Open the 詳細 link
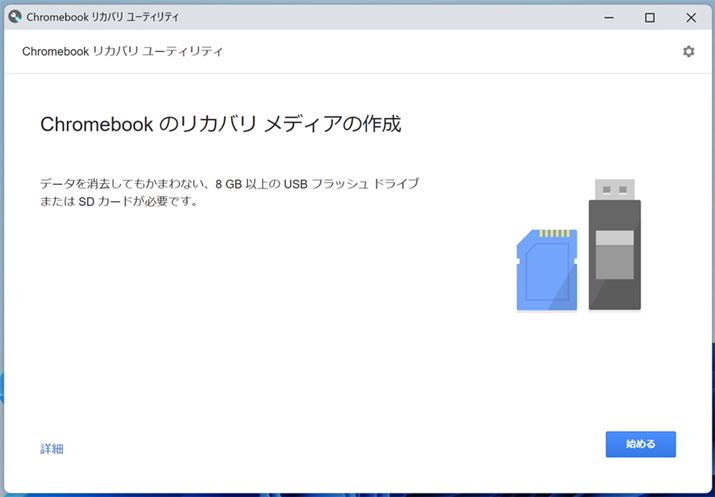Screen dimensions: 715x497 click(x=52, y=449)
